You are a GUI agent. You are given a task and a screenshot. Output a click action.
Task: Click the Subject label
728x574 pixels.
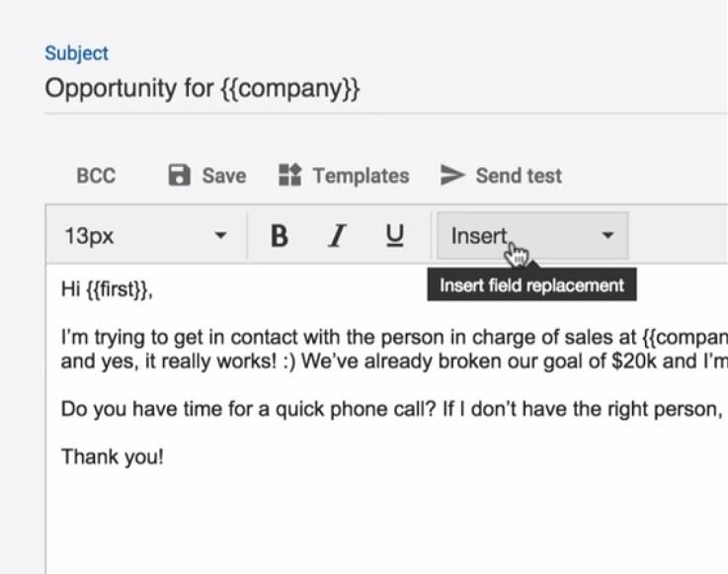tap(77, 53)
